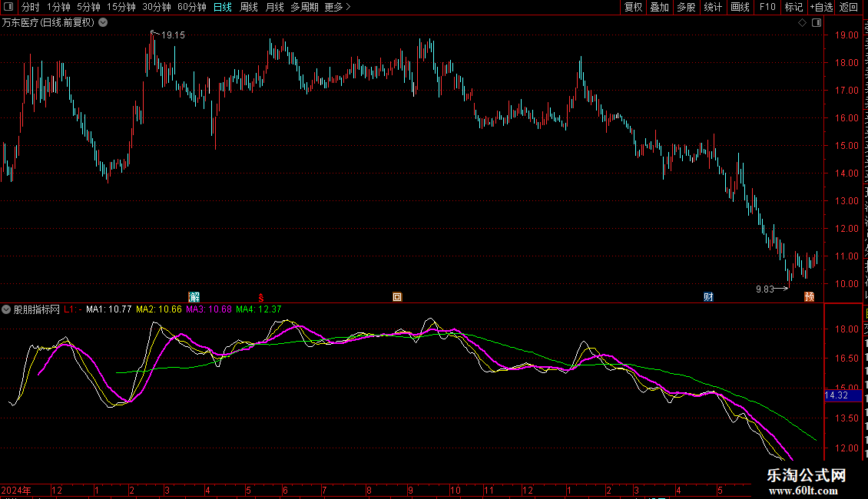Click the diamond marker icon above price axis
The height and width of the screenshot is (499, 868).
pyautogui.click(x=802, y=23)
